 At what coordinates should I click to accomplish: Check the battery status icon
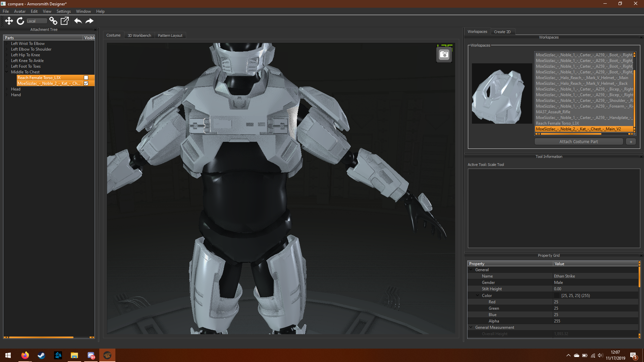coord(585,355)
